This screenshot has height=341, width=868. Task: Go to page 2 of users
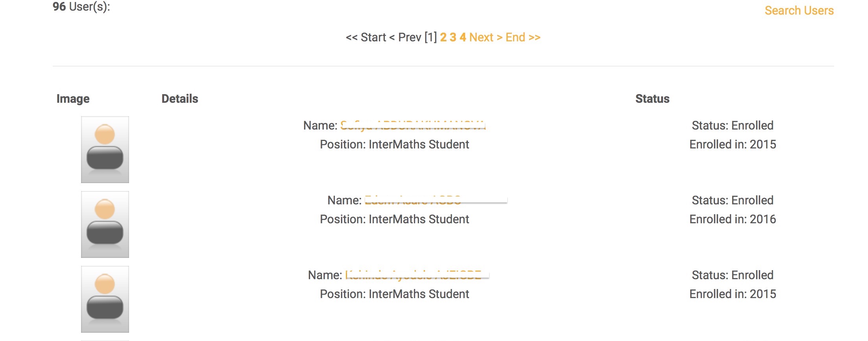tap(443, 37)
